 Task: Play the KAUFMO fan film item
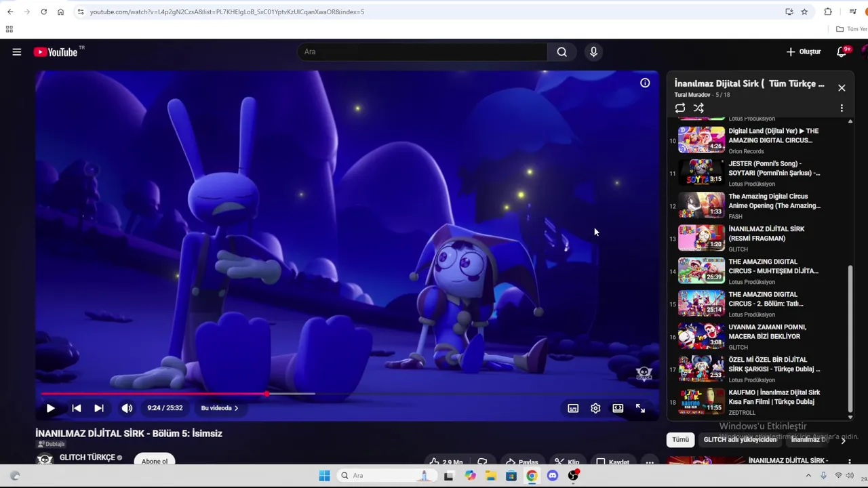(758, 402)
